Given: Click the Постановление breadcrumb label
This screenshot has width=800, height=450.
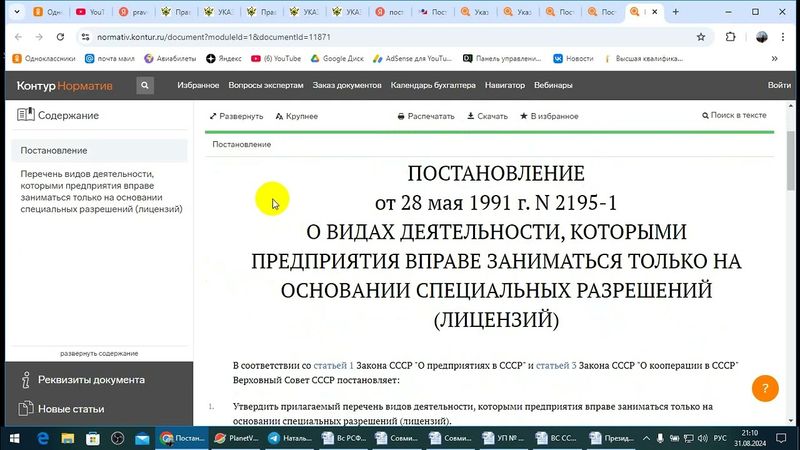Looking at the screenshot, I should [x=241, y=144].
